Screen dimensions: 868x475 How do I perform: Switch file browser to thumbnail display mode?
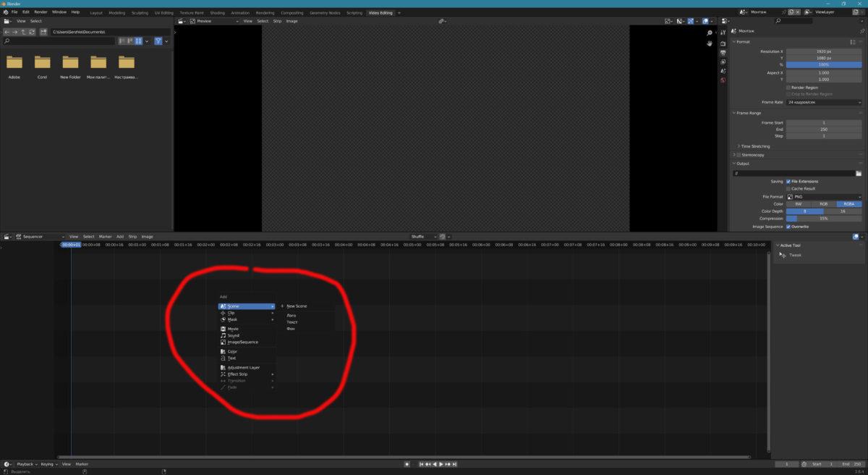(139, 41)
